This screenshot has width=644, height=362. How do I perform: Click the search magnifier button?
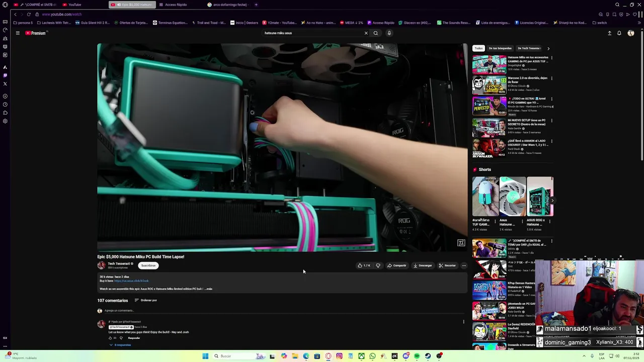click(x=375, y=33)
